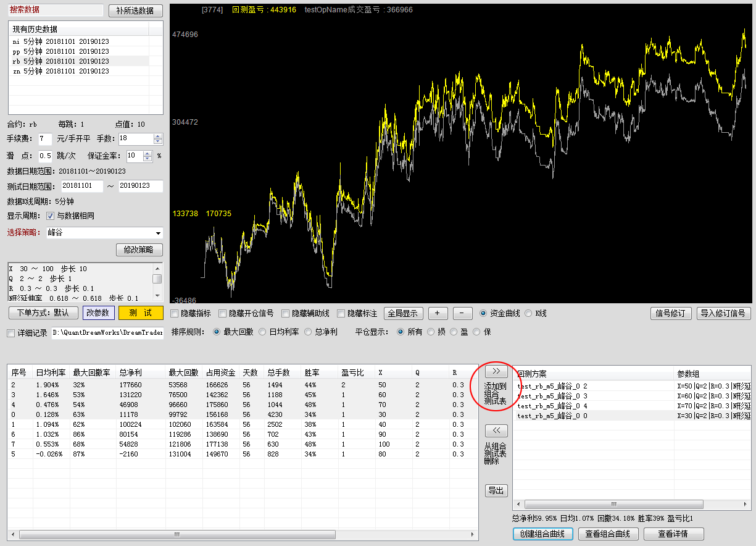Edit test start date 20181101 field
This screenshot has height=546, width=756.
click(x=81, y=186)
